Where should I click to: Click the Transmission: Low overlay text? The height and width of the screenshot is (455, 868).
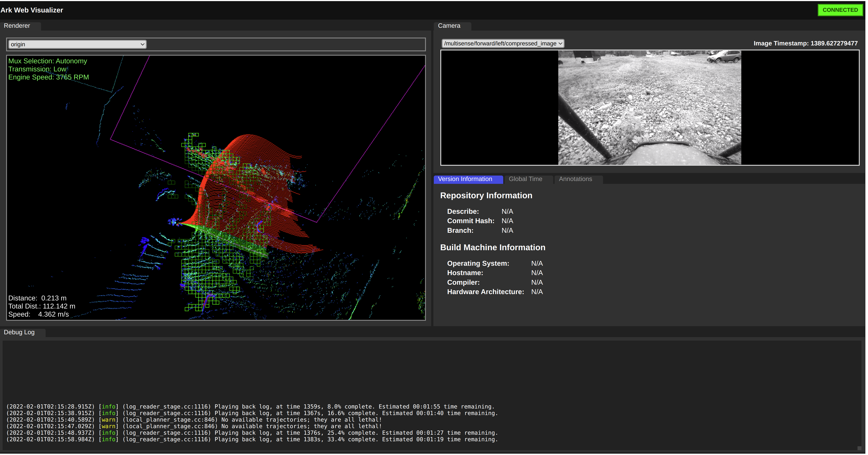tap(37, 69)
